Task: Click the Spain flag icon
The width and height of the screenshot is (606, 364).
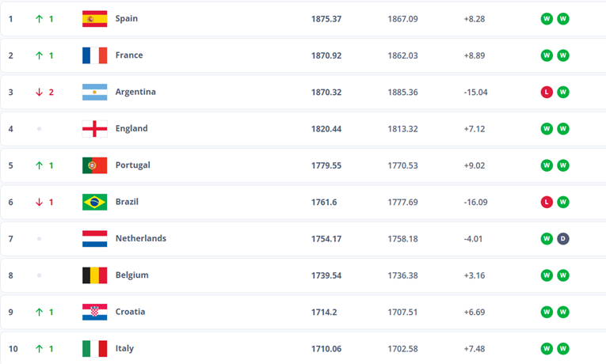Action: pos(94,19)
